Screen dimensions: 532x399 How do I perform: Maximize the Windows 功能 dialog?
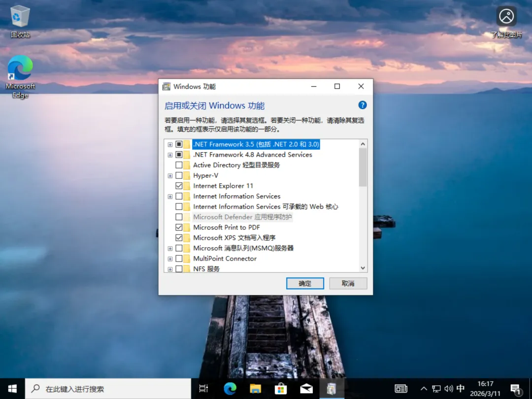(x=337, y=87)
